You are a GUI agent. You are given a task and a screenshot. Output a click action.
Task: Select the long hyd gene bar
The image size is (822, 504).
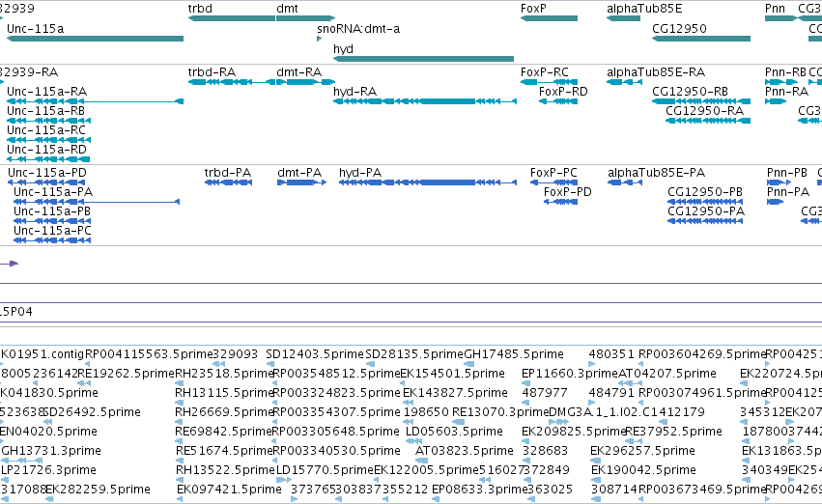click(424, 59)
